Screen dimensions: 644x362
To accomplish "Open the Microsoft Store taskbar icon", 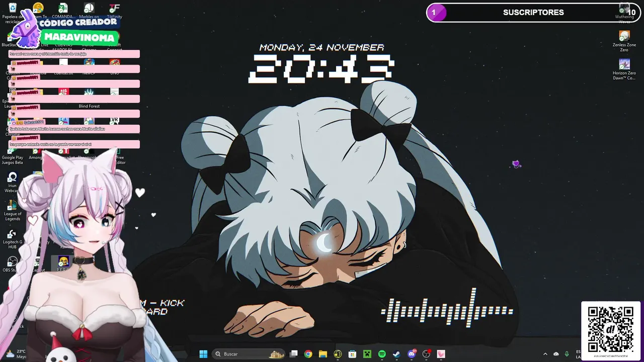I will click(x=352, y=354).
